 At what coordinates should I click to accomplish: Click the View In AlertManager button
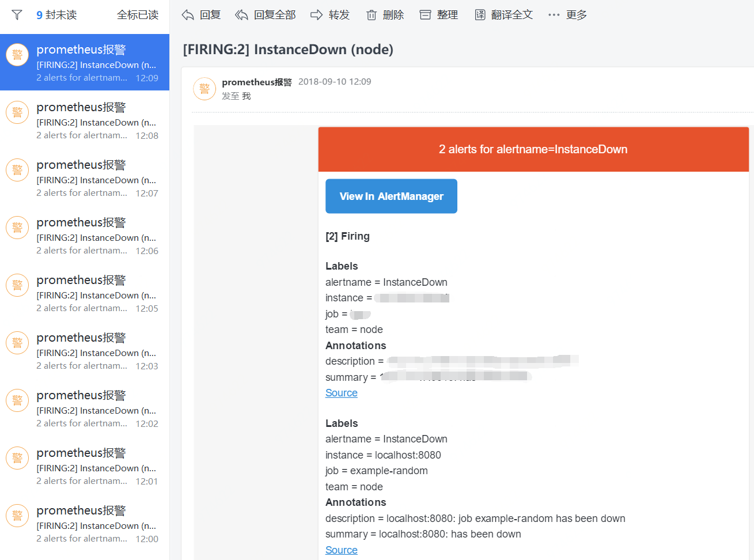[391, 196]
